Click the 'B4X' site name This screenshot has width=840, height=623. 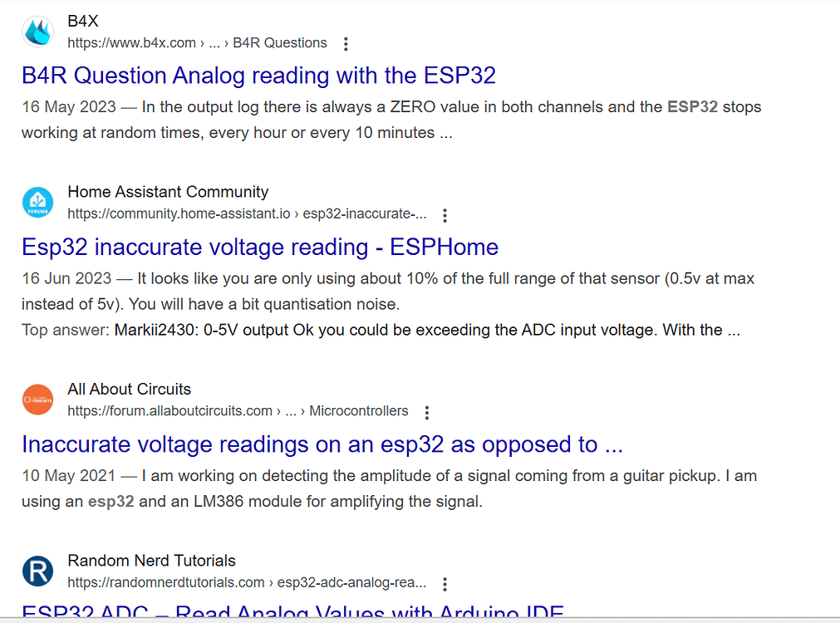point(83,22)
